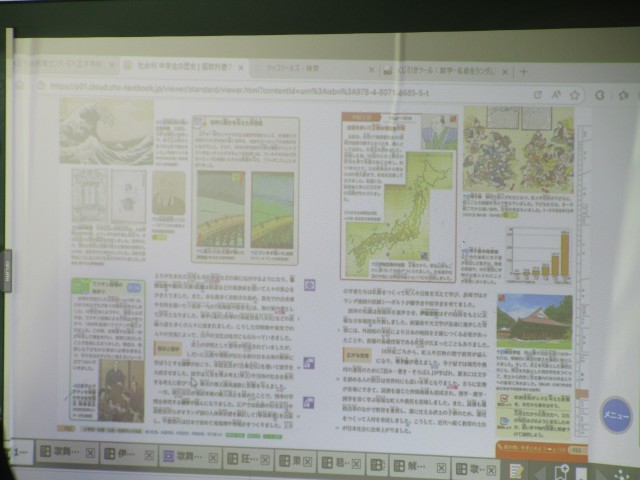The width and height of the screenshot is (640, 480).
Task: Click the temple building photograph
Action: click(534, 320)
